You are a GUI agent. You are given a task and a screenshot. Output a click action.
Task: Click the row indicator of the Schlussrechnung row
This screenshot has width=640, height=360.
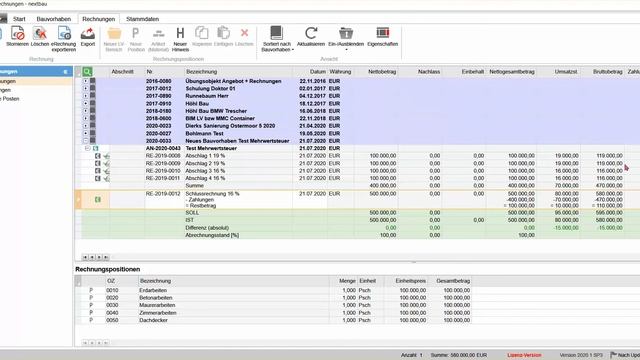tap(78, 200)
